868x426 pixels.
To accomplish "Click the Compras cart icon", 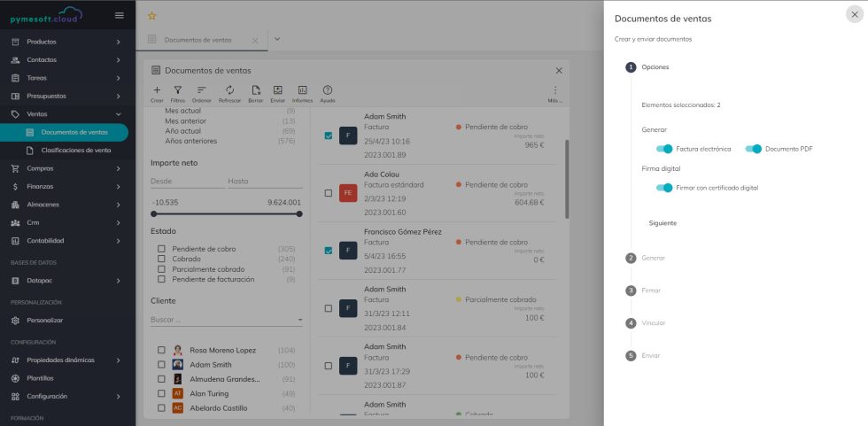I will tap(16, 168).
